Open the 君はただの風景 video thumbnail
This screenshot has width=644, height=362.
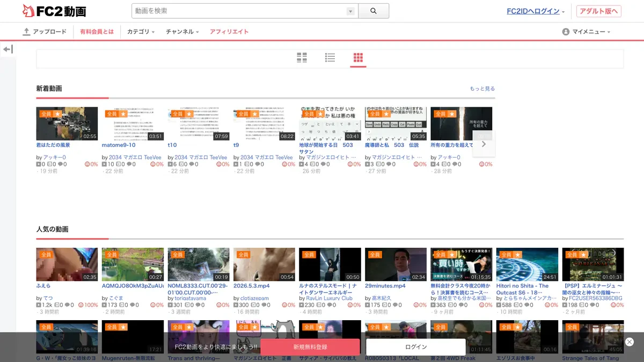click(x=67, y=124)
